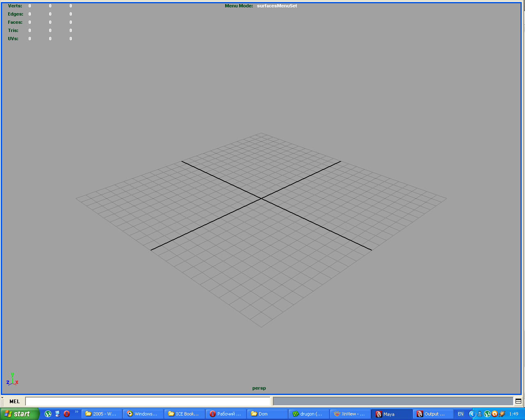Switch to Opera 'Рабочий ...' taskbar window

point(226,414)
